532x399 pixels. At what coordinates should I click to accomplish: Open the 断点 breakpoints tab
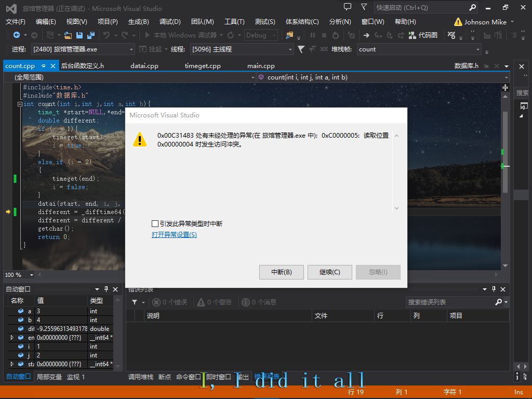165,377
